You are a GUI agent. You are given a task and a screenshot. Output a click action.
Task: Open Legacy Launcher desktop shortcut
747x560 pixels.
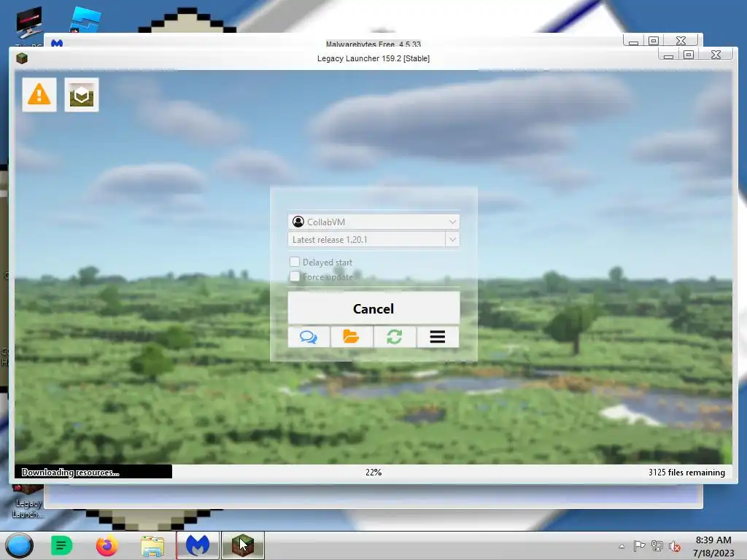coord(28,501)
